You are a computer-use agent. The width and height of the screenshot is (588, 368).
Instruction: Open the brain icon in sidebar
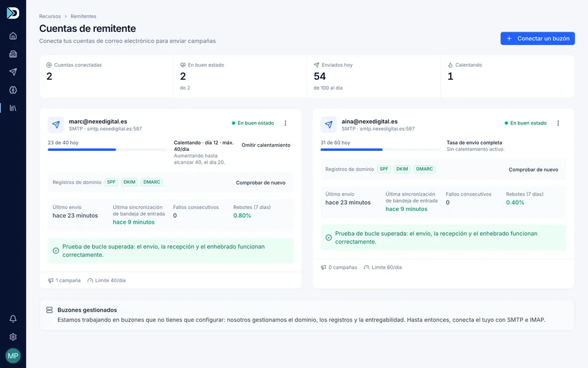tap(13, 90)
